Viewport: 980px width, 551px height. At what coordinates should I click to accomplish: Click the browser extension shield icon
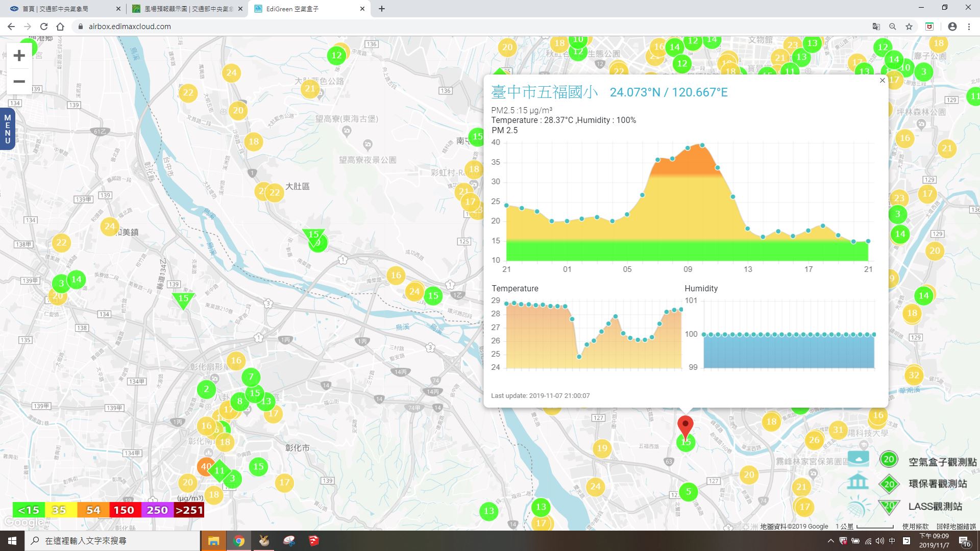[929, 27]
